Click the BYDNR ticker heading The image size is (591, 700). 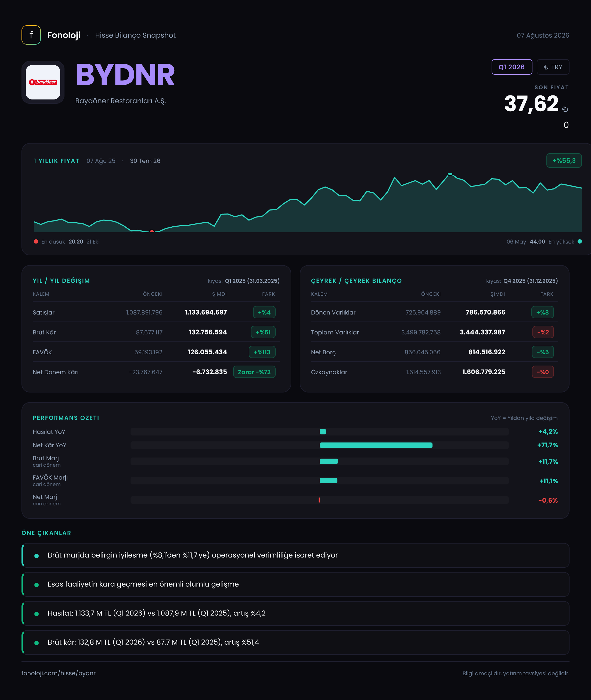125,75
